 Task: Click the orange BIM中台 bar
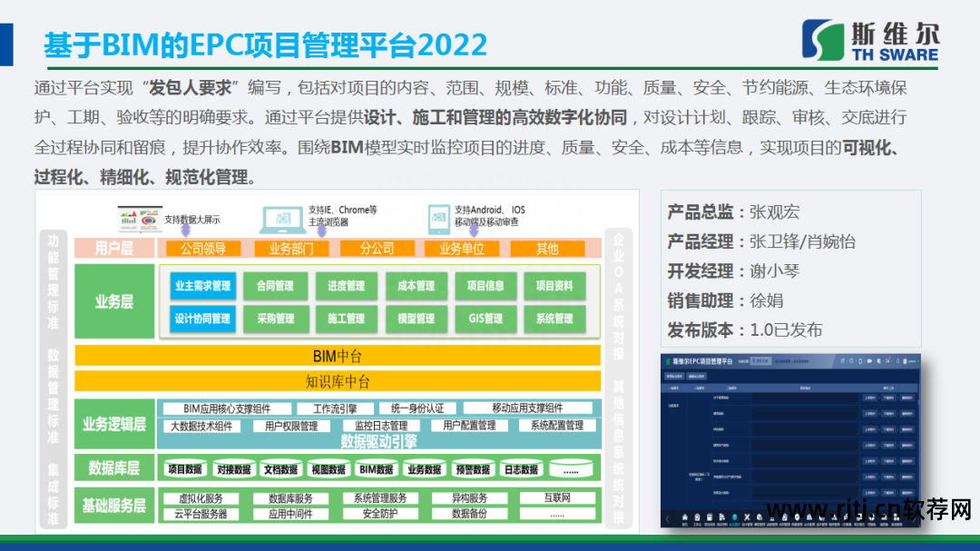pyautogui.click(x=338, y=356)
